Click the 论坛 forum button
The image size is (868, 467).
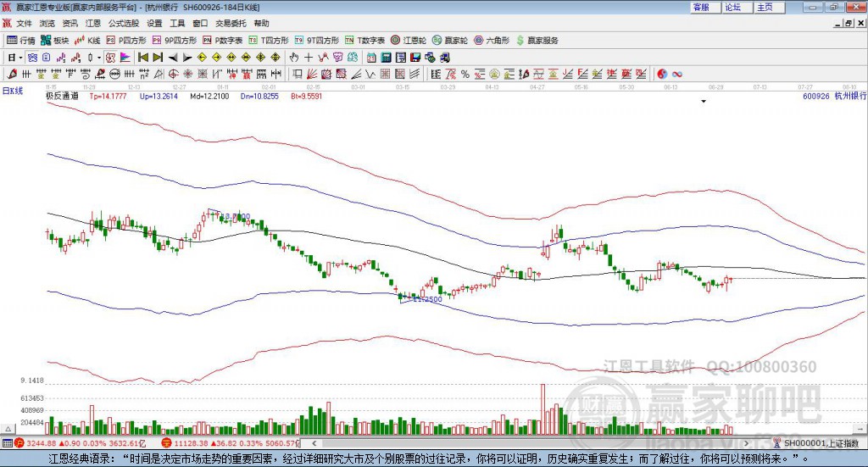pyautogui.click(x=737, y=7)
